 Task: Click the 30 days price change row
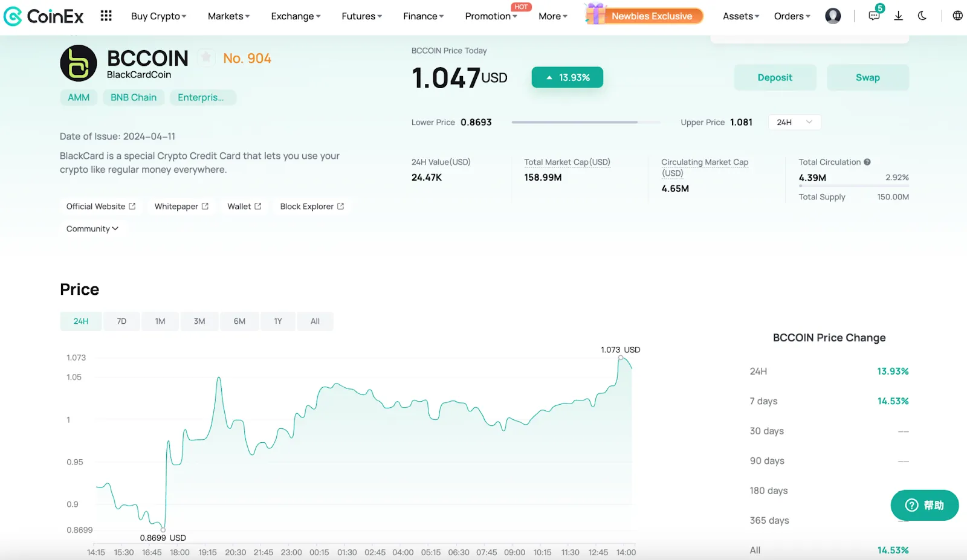coord(829,431)
